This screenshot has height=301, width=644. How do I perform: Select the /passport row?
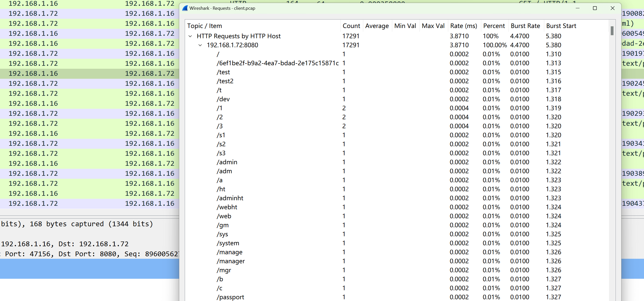click(x=397, y=297)
